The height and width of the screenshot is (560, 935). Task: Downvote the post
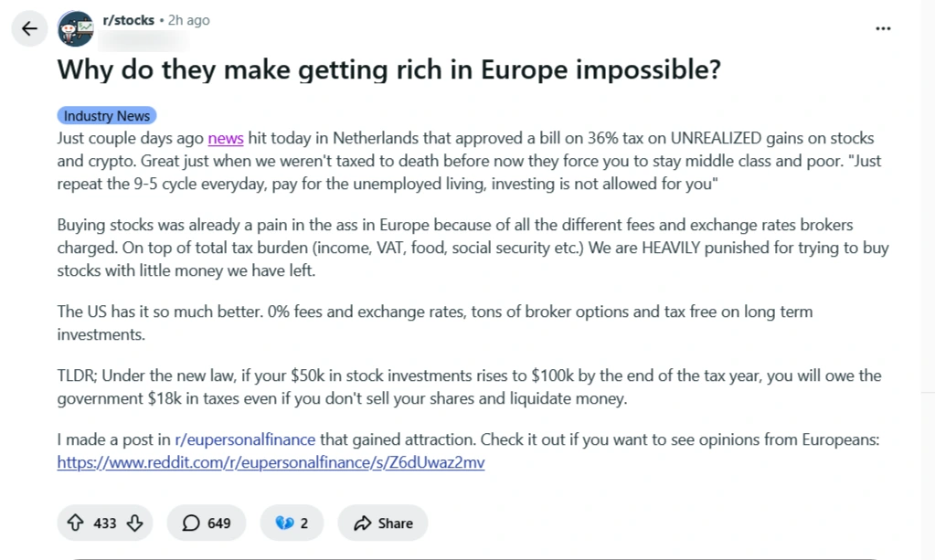pos(134,523)
